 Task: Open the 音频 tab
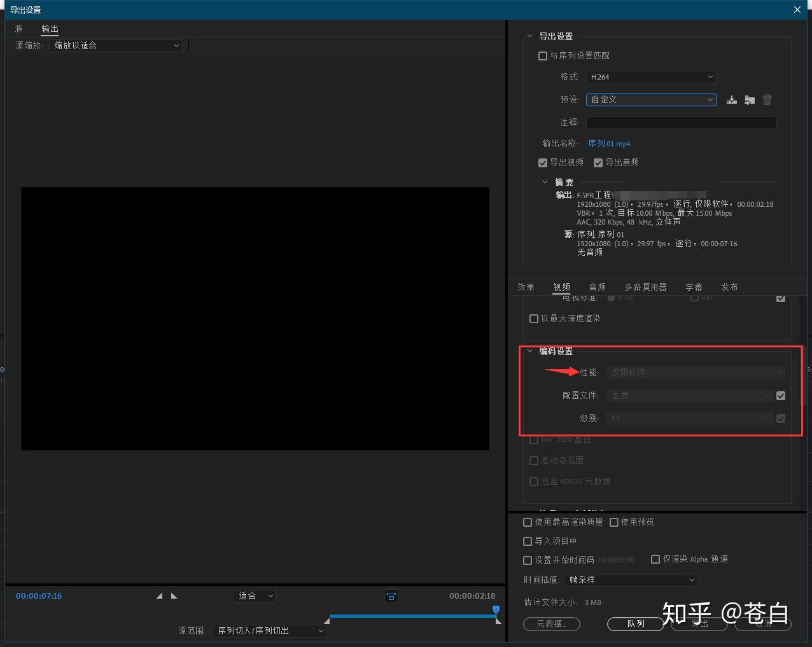pos(597,288)
